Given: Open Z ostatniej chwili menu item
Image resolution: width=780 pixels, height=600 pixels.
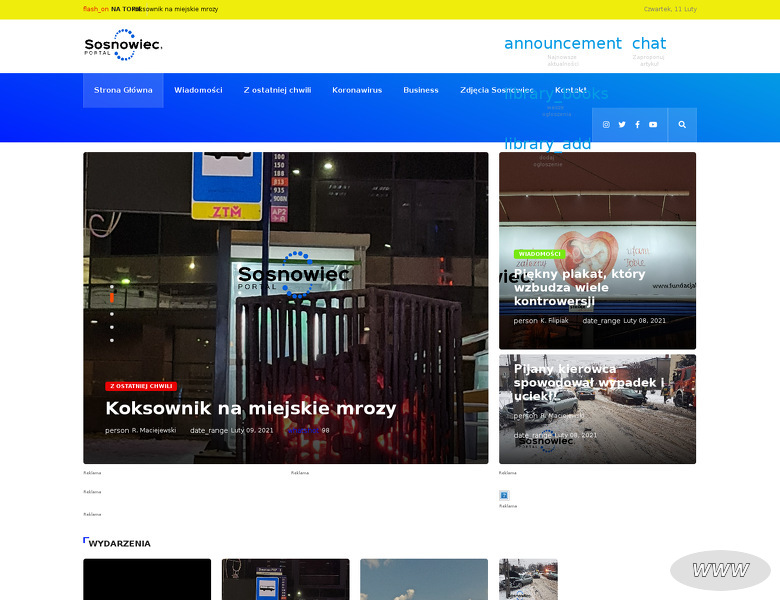Looking at the screenshot, I should 277,90.
